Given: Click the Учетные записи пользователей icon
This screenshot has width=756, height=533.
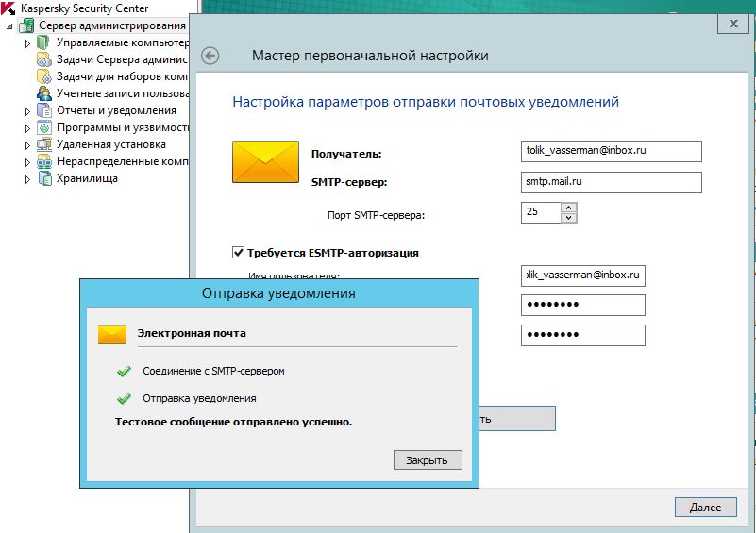Looking at the screenshot, I should [x=43, y=93].
